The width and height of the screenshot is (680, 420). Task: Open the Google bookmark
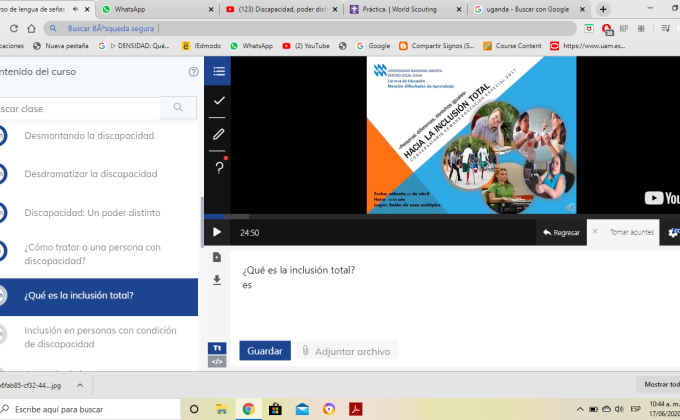373,46
